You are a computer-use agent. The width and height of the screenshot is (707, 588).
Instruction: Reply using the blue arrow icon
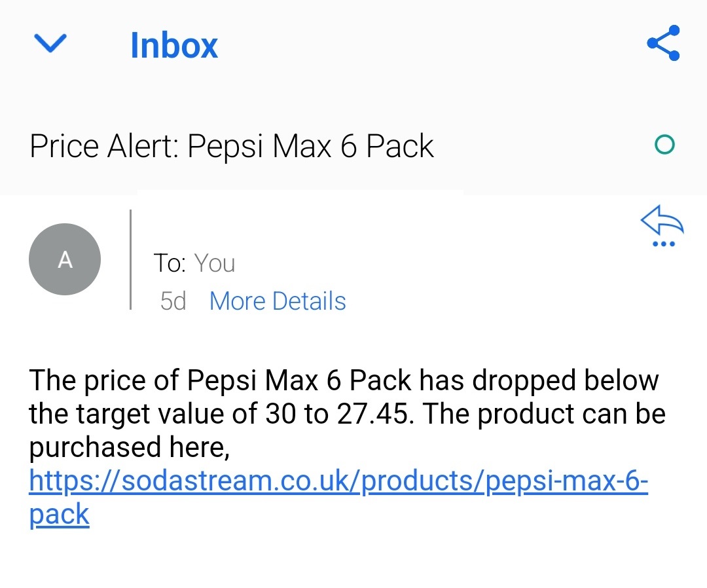(662, 223)
